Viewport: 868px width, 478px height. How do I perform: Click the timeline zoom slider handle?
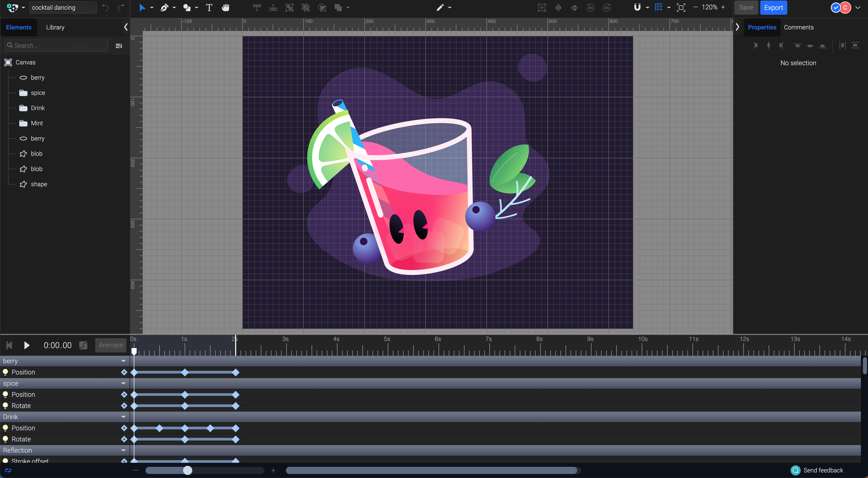pyautogui.click(x=188, y=470)
